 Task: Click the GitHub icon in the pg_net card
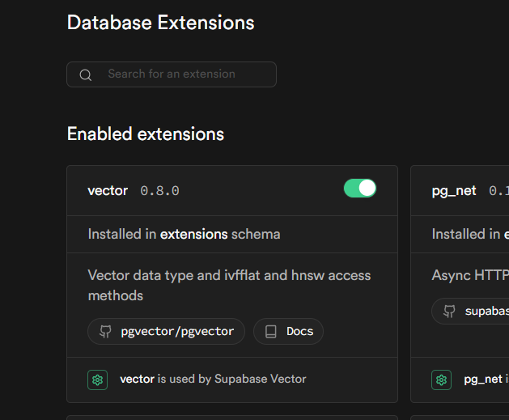[x=448, y=312]
